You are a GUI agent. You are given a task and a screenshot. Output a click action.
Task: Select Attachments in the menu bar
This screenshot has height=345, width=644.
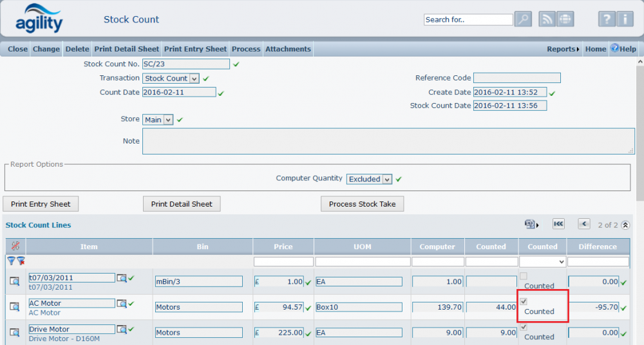(x=288, y=49)
